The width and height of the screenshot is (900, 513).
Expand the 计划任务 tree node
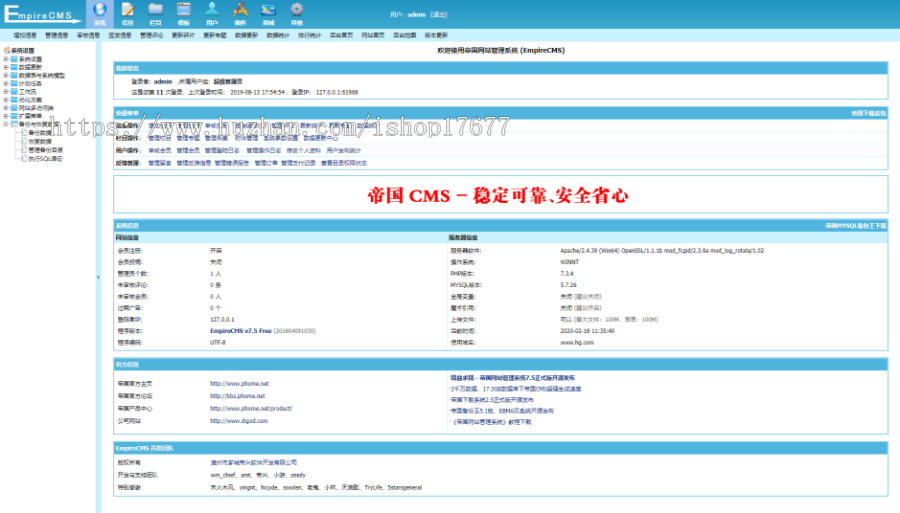click(x=6, y=83)
